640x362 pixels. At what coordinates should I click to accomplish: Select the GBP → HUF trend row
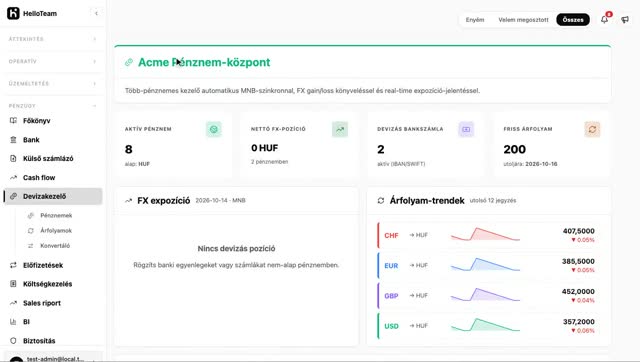[488, 295]
